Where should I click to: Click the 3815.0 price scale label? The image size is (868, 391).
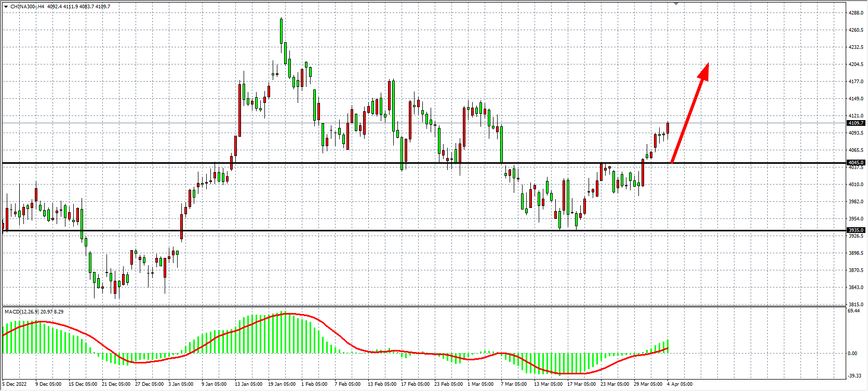click(x=856, y=304)
